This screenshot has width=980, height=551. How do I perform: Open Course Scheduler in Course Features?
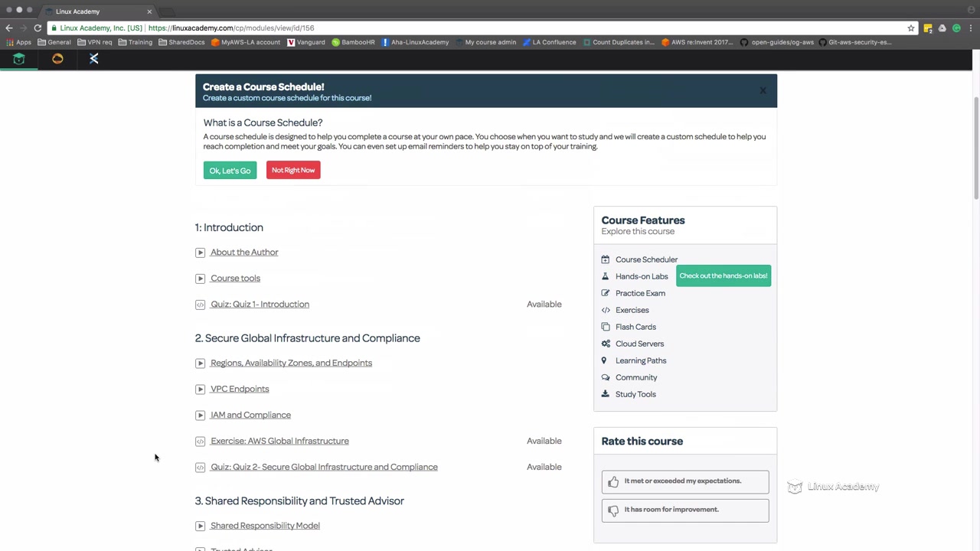pyautogui.click(x=646, y=259)
